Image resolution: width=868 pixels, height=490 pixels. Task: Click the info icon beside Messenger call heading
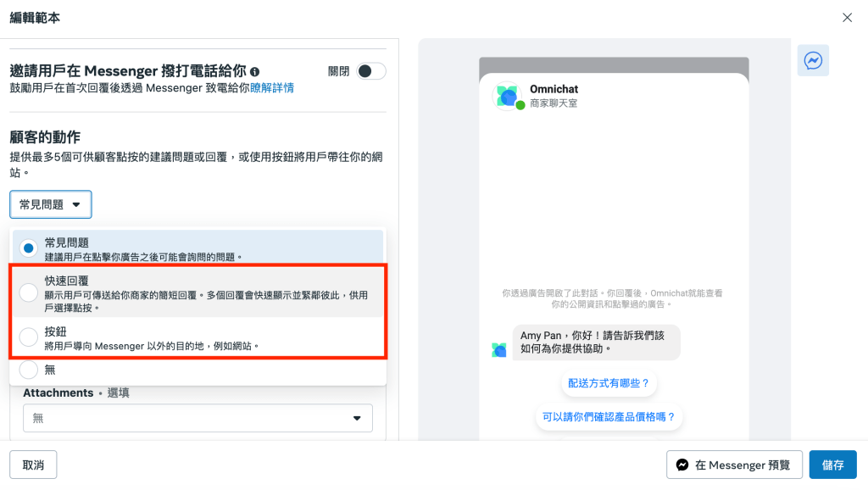coord(255,72)
